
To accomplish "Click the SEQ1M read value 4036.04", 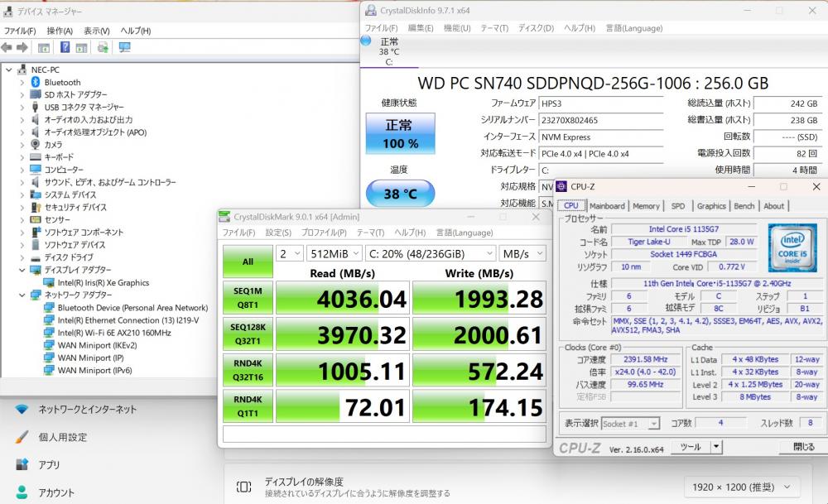I will click(x=342, y=298).
